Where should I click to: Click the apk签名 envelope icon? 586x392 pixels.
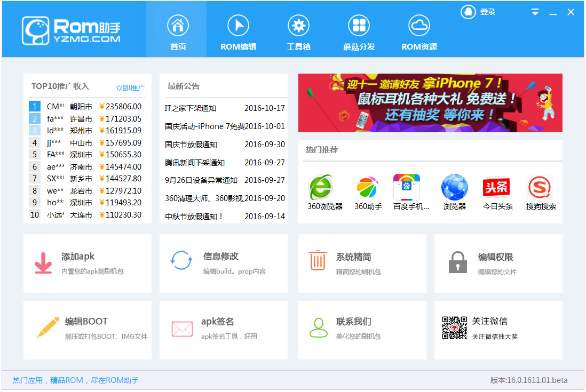(x=182, y=329)
